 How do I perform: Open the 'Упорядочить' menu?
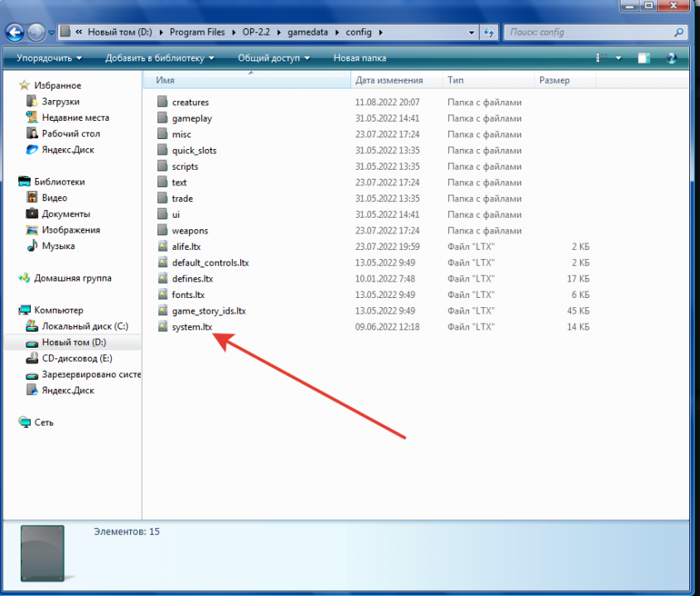click(x=49, y=58)
